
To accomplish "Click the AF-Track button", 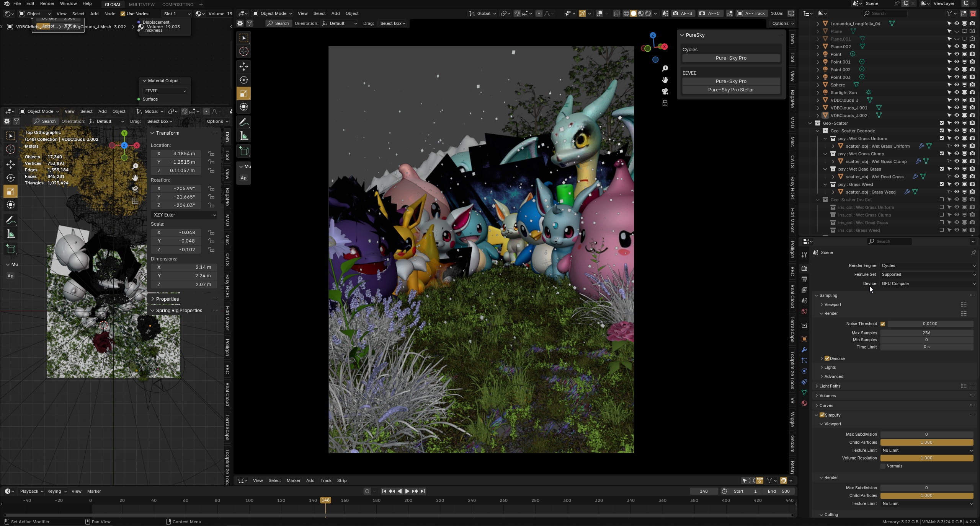I will [751, 13].
